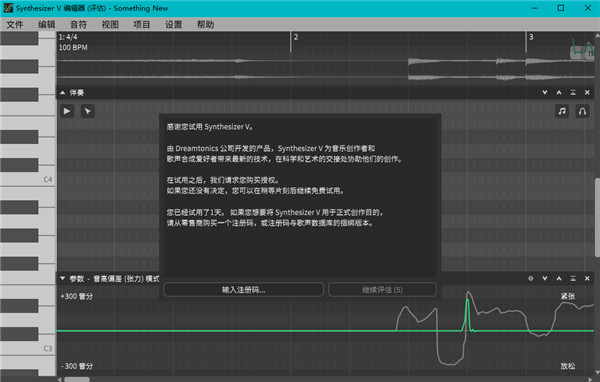Move the 伴奏 panel down with its down arrow

[x=545, y=92]
